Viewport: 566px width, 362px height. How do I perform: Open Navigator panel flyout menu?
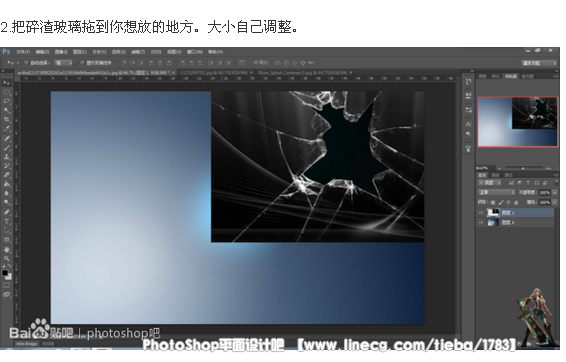[x=556, y=76]
